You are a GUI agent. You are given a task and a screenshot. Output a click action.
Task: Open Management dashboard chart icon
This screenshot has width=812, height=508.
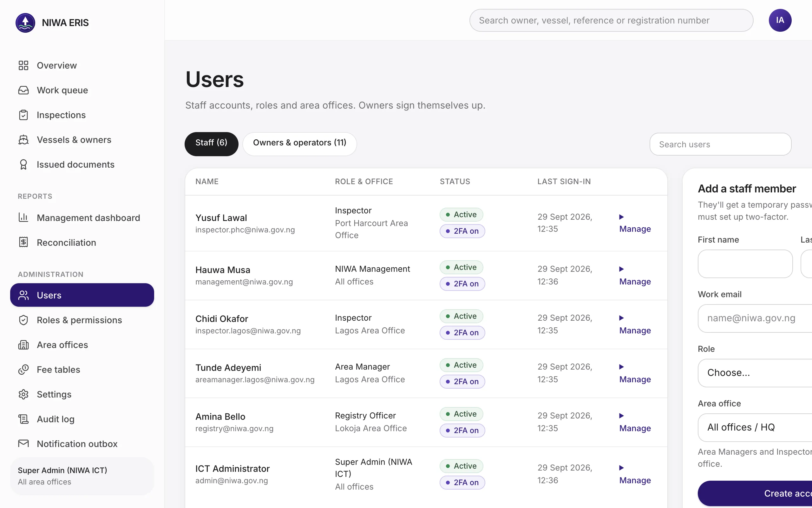(23, 217)
